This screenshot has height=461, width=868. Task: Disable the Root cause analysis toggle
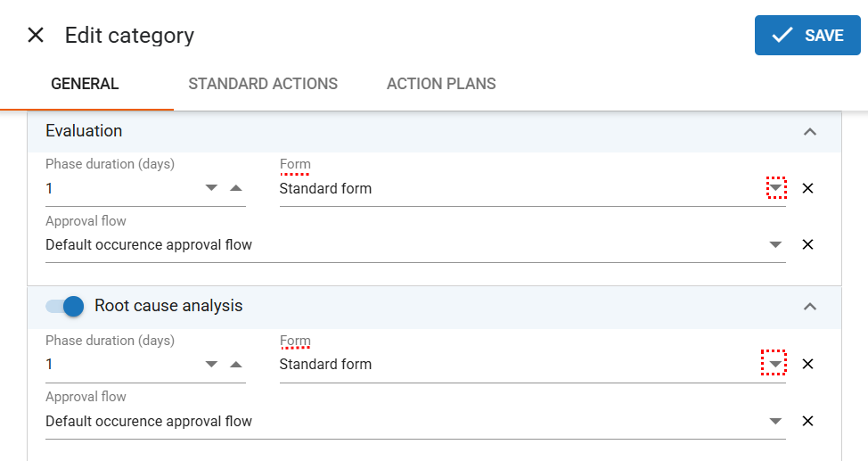tap(65, 306)
